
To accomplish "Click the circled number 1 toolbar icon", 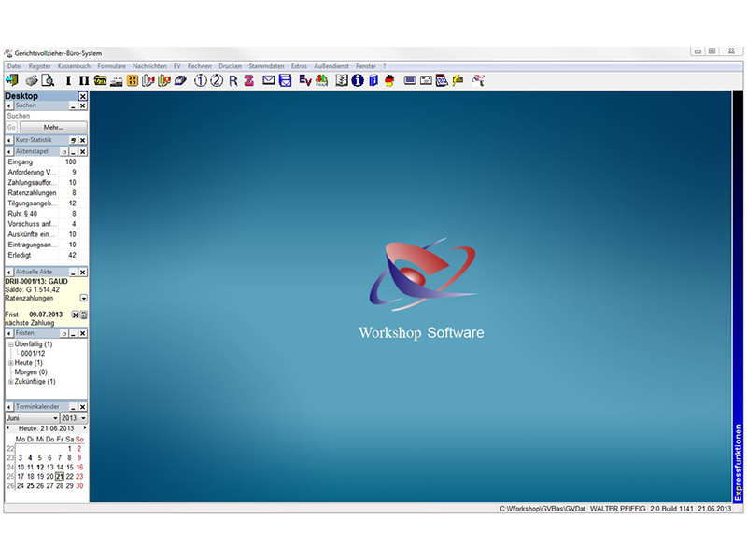I will [x=201, y=81].
